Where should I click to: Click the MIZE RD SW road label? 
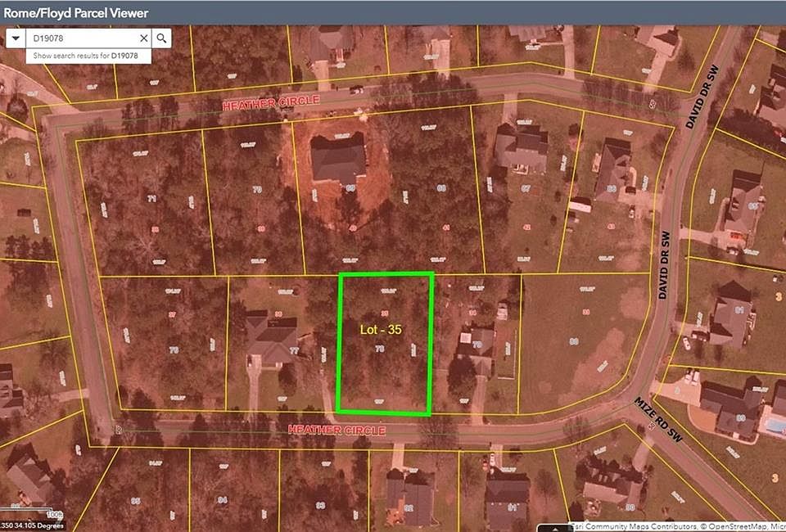(x=658, y=420)
